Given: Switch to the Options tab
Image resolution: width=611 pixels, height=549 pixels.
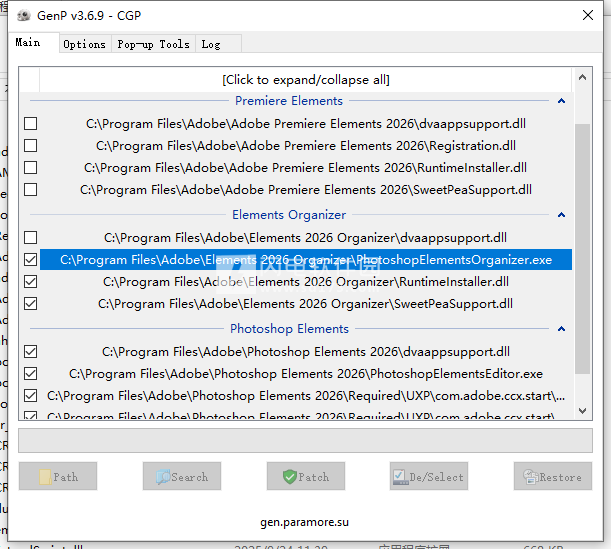Looking at the screenshot, I should point(84,44).
